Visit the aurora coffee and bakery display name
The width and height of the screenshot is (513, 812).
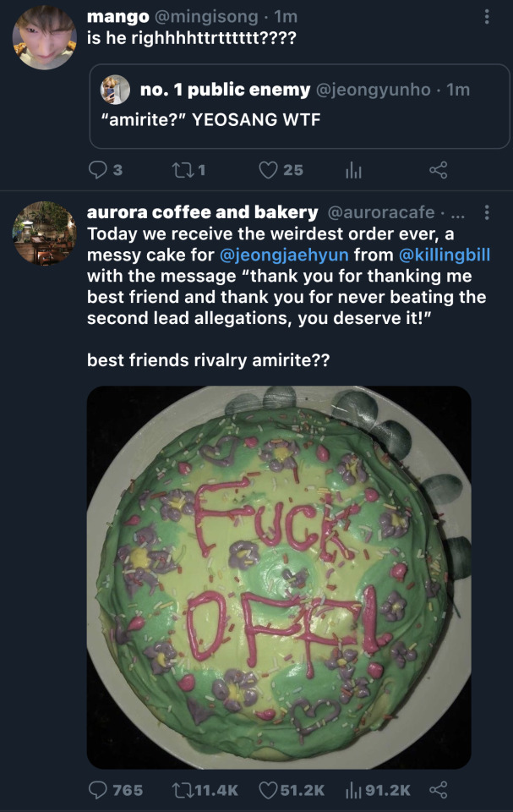(202, 212)
